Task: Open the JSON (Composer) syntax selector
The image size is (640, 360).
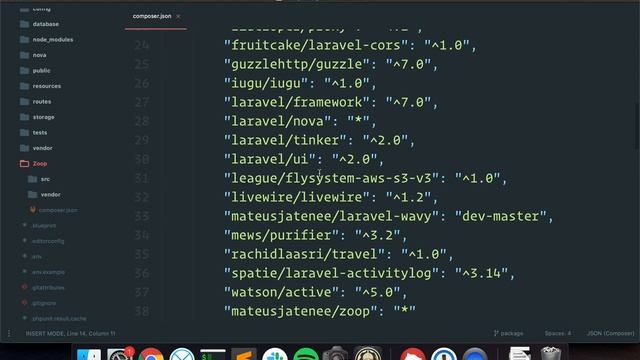Action: click(610, 333)
